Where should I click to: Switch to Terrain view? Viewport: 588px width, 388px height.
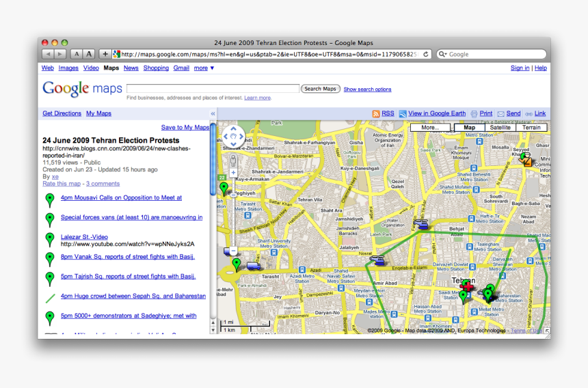coord(531,128)
